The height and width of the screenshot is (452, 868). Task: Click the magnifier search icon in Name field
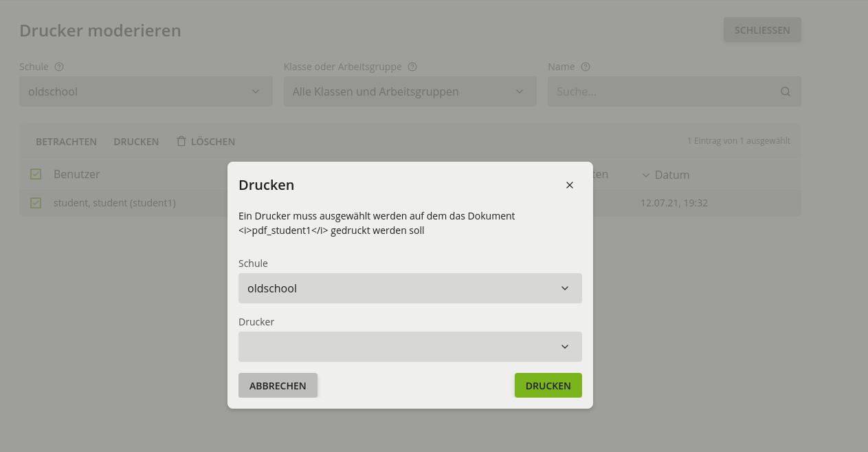point(786,92)
